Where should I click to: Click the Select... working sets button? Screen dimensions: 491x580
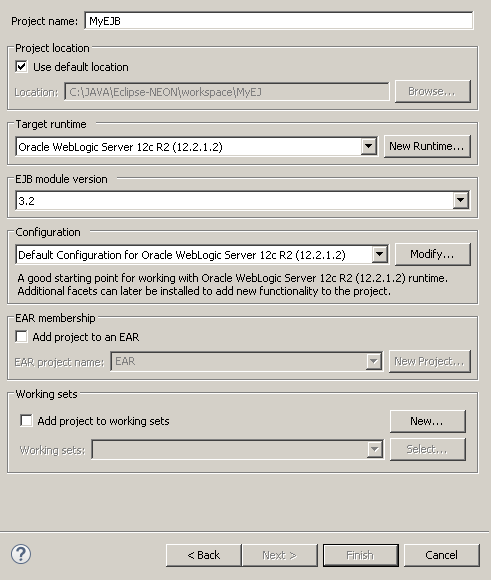pos(427,449)
